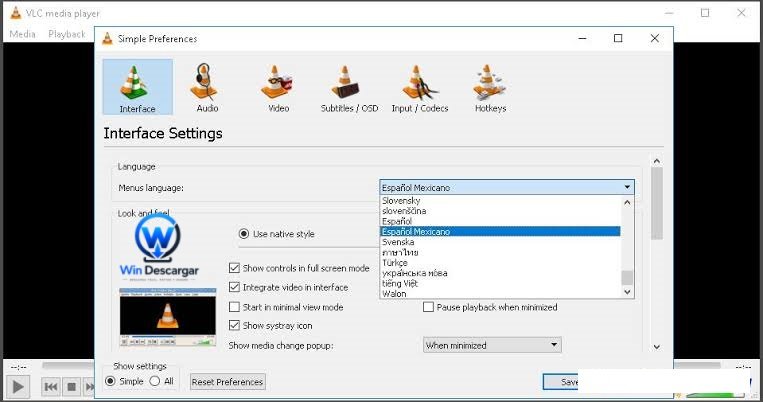The image size is (763, 402).
Task: Open the Video settings category
Action: click(278, 87)
